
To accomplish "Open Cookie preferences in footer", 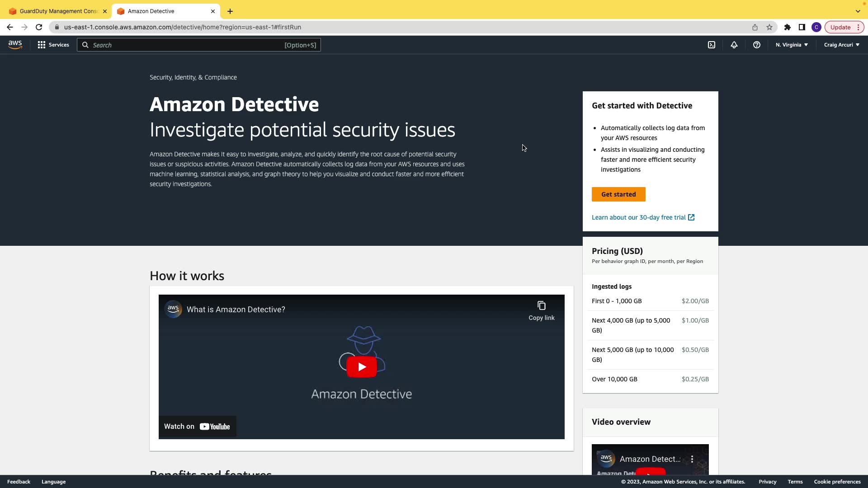I will point(837,482).
